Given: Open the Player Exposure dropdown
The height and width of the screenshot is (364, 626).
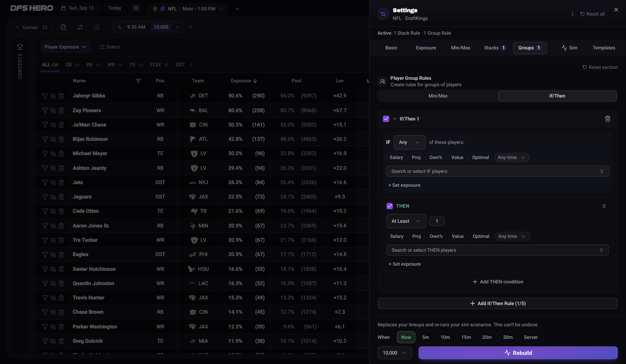Looking at the screenshot, I should (x=66, y=47).
